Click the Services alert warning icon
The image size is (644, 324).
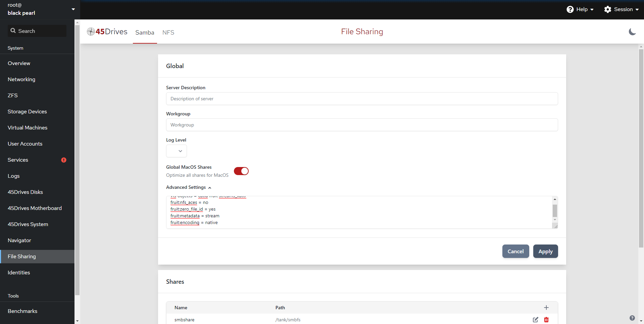pyautogui.click(x=64, y=160)
